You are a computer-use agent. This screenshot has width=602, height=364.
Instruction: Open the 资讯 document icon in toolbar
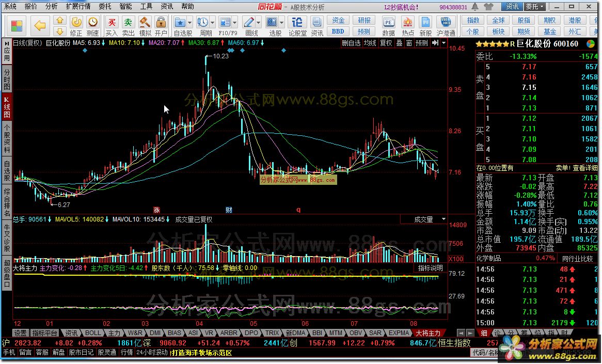click(x=316, y=22)
